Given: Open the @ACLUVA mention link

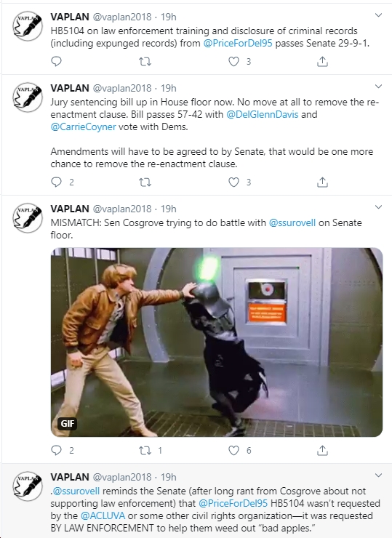Looking at the screenshot, I should [103, 515].
